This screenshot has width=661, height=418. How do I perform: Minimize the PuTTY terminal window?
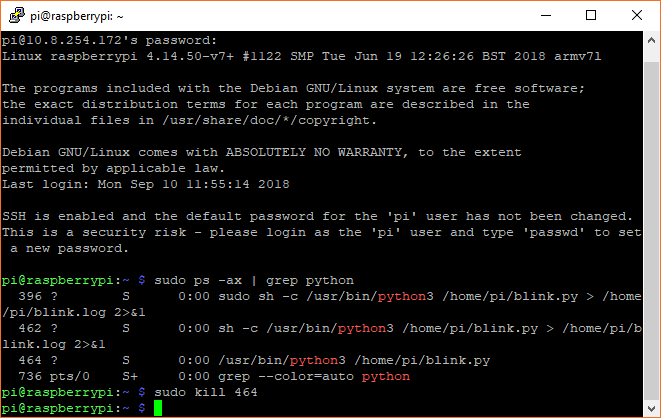pyautogui.click(x=546, y=16)
